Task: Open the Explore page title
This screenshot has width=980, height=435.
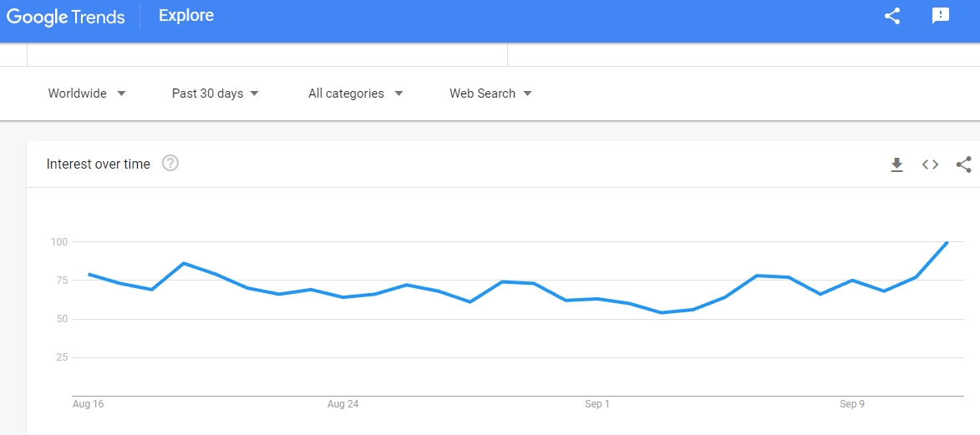Action: (186, 16)
